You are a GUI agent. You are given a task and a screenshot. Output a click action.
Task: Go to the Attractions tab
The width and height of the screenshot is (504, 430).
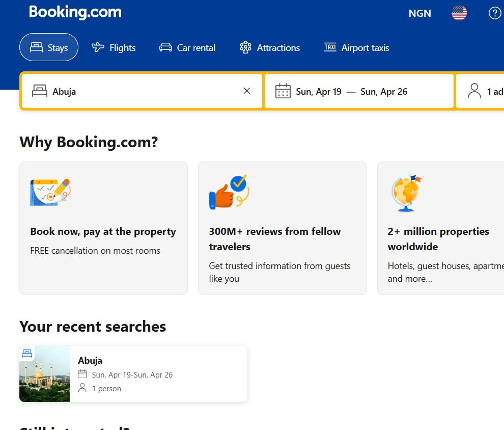point(270,47)
